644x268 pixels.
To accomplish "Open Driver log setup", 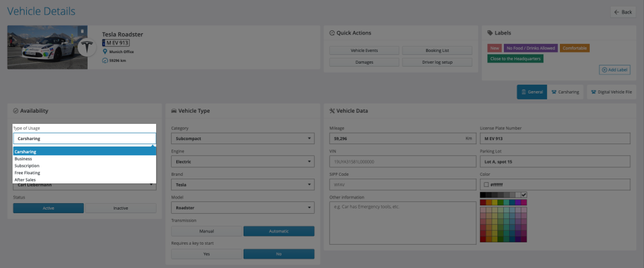I will pyautogui.click(x=437, y=62).
